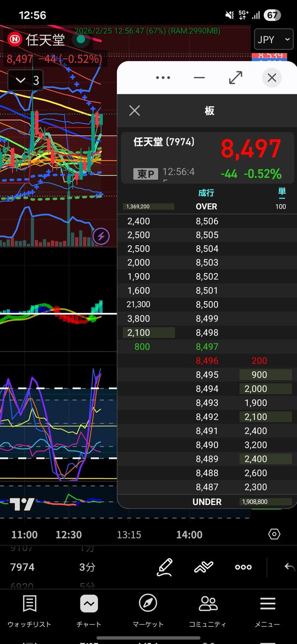Open the コミュニティ tab
Screen dimensions: 297x644
(x=207, y=612)
